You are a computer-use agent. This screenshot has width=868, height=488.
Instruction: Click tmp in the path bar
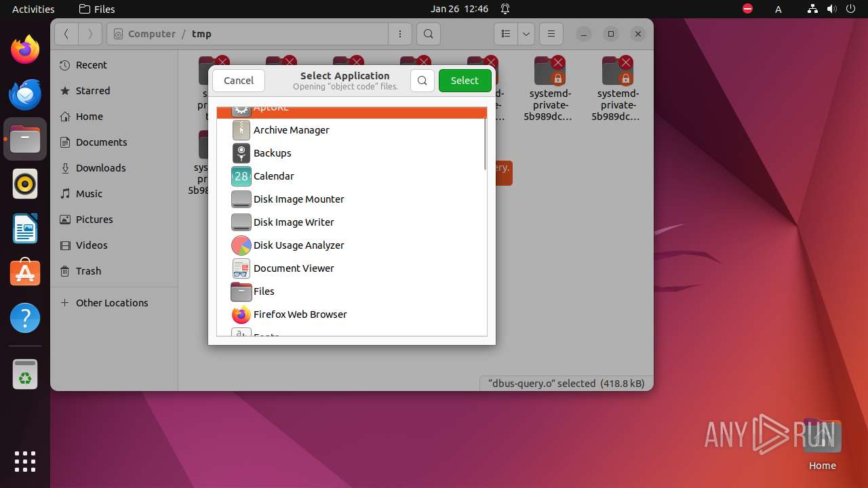pos(201,34)
